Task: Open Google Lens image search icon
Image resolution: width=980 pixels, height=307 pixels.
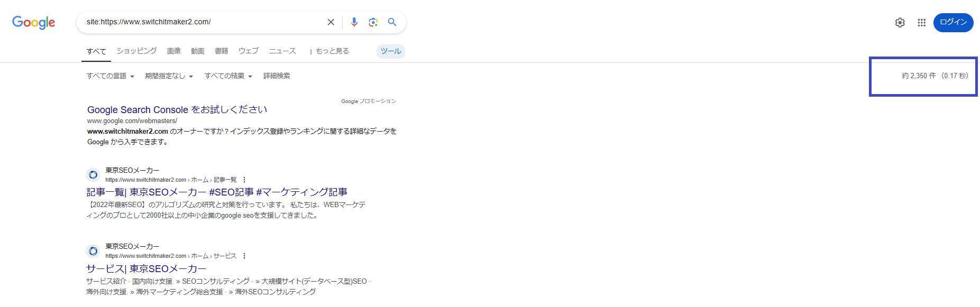Action: (x=373, y=22)
